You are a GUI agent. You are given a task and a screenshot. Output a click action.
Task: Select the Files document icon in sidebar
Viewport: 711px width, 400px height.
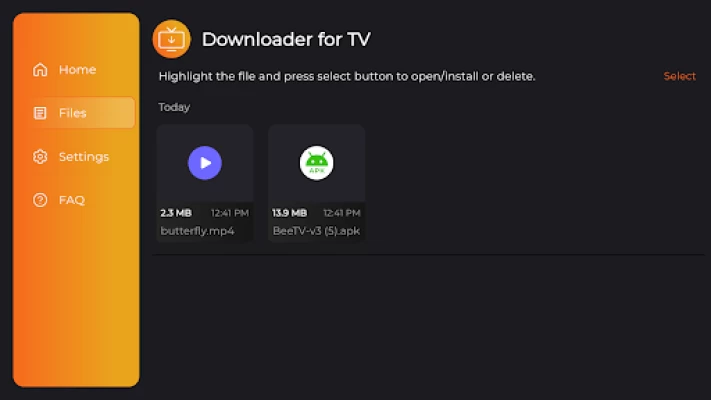coord(40,113)
